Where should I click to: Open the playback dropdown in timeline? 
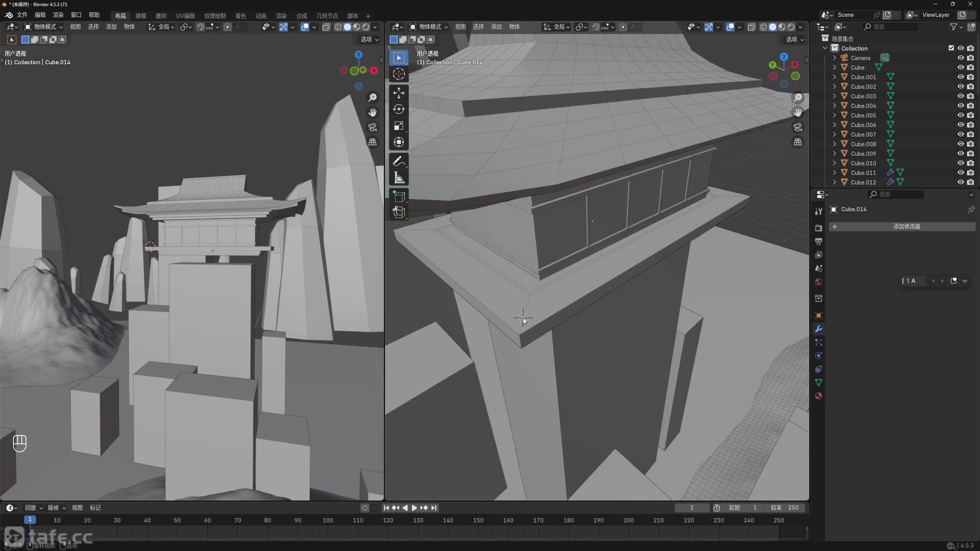point(33,508)
